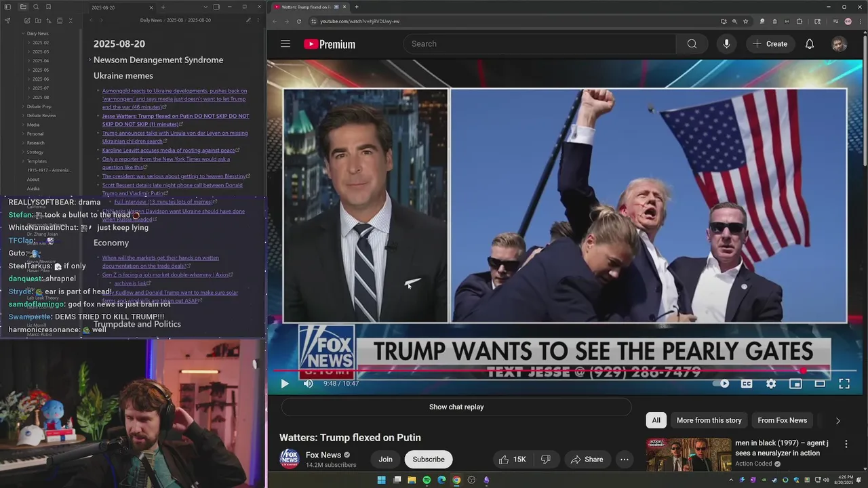Select Chrome tab Watters: Trump flexed

309,7
